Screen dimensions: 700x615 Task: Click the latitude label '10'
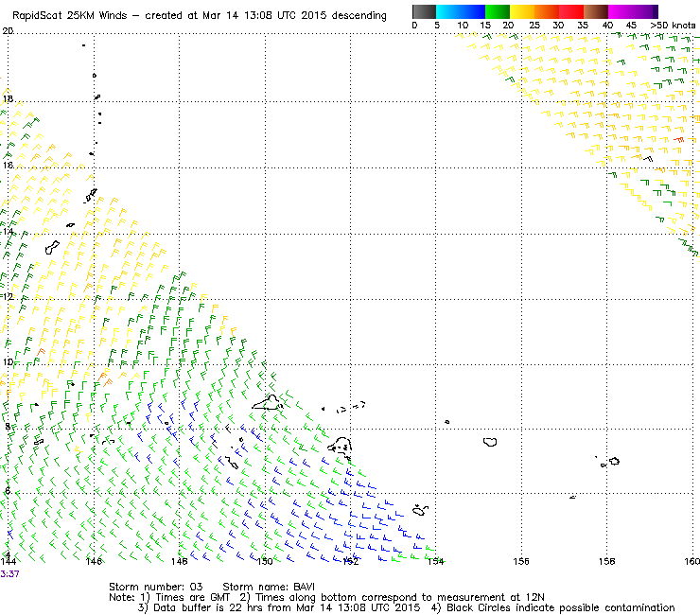click(x=8, y=361)
